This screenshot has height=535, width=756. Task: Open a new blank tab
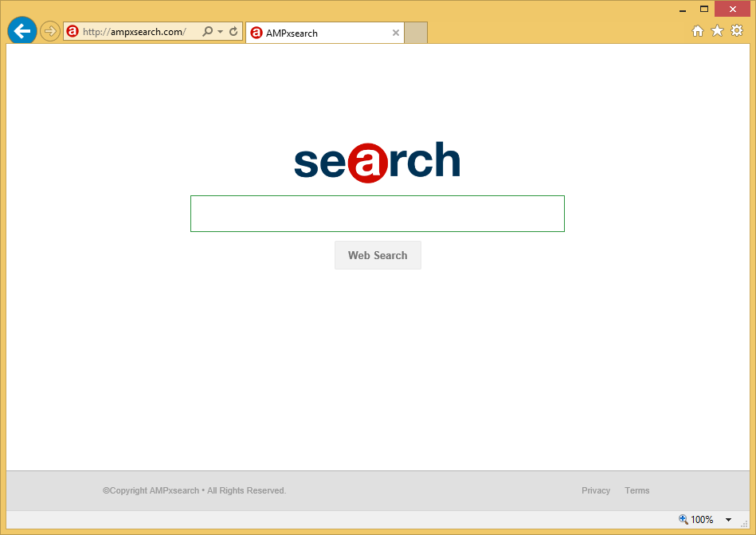[416, 33]
